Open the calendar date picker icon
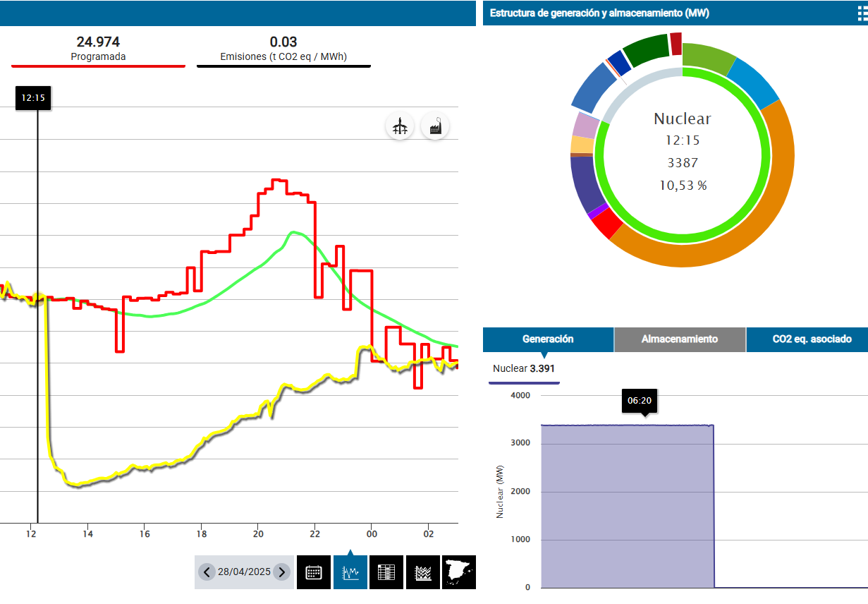 (x=314, y=572)
